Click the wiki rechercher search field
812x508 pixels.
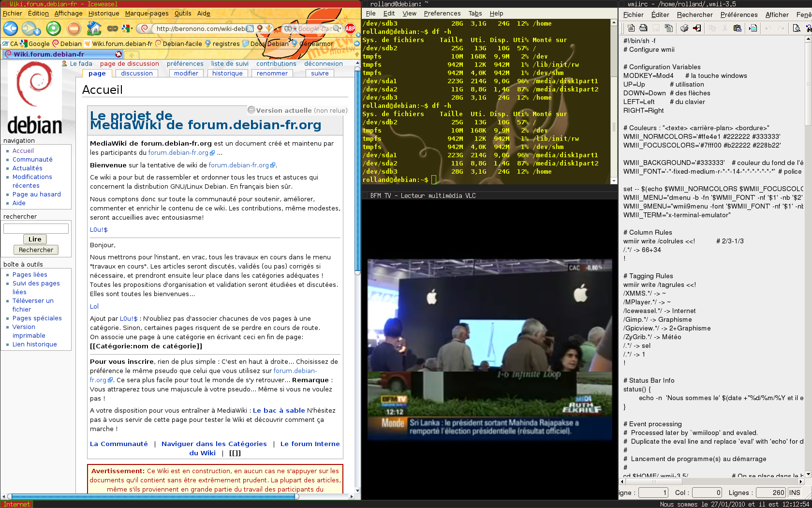(x=36, y=228)
